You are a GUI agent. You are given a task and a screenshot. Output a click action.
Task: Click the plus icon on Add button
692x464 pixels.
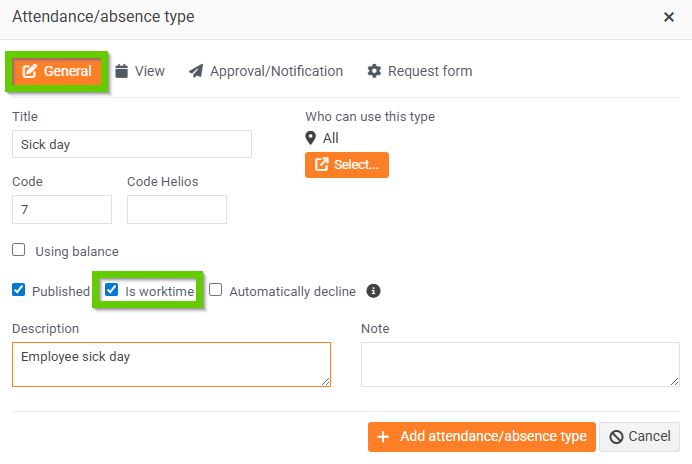tap(384, 437)
